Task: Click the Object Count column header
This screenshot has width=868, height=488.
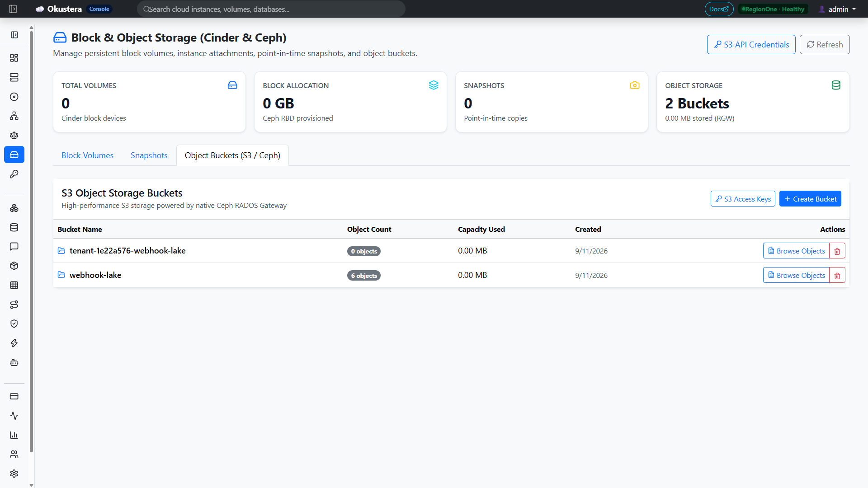Action: (x=369, y=230)
